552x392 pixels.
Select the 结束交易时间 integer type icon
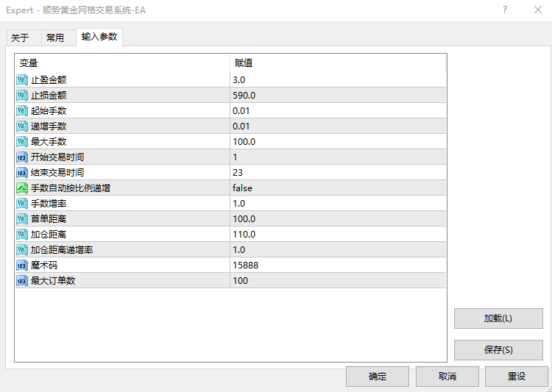pos(21,172)
